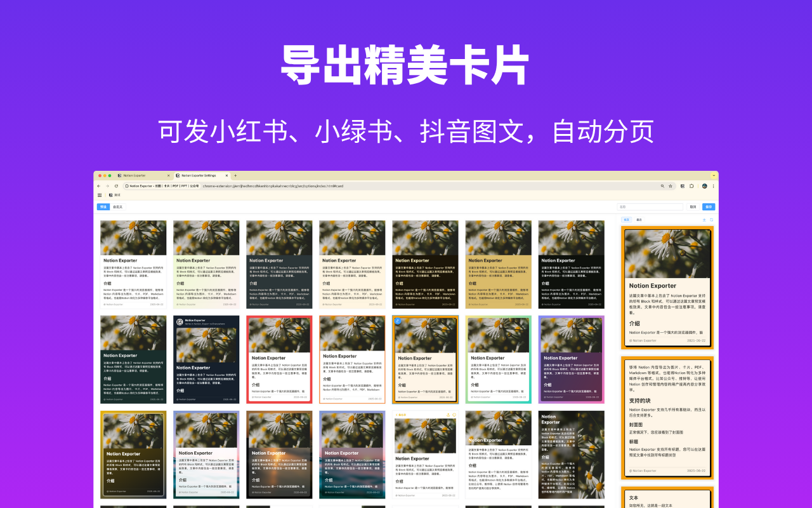Click the refresh icon in the right preview panel

[x=711, y=220]
